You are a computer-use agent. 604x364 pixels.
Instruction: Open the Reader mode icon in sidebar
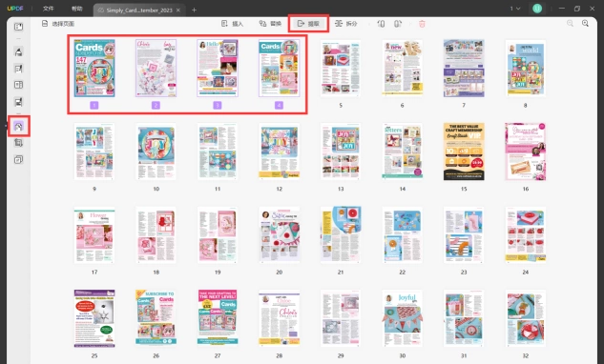pyautogui.click(x=18, y=27)
